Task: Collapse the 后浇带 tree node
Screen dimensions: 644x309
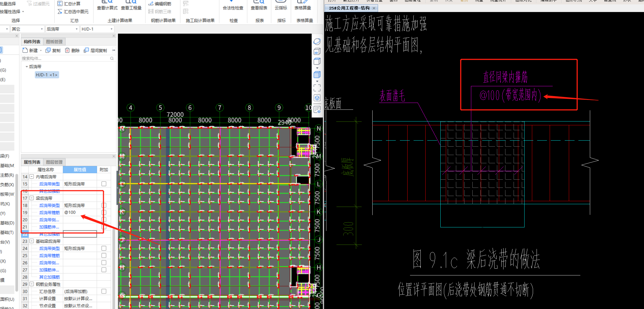Action: click(27, 67)
